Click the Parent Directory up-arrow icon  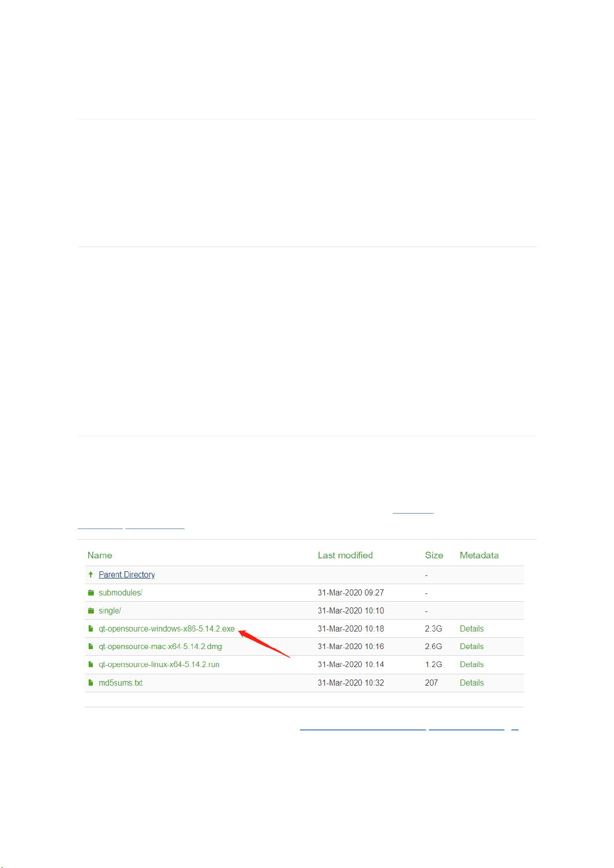(91, 574)
